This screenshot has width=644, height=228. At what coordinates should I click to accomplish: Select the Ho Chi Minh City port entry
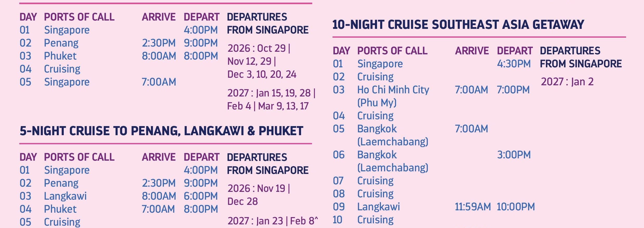point(393,90)
